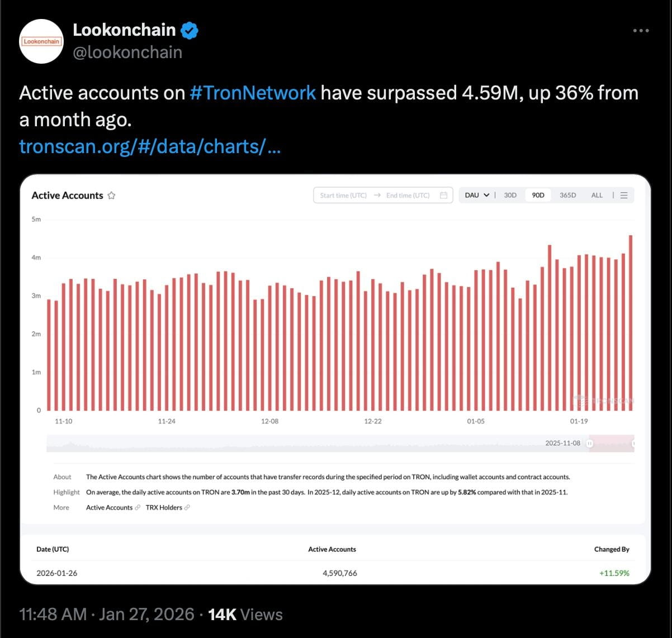Expand the DAU dropdown
The image size is (672, 638).
477,196
